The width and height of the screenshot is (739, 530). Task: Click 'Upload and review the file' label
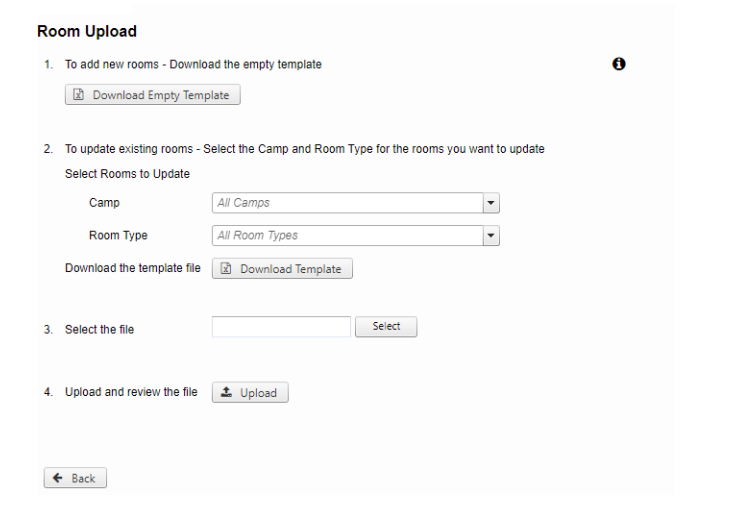131,392
